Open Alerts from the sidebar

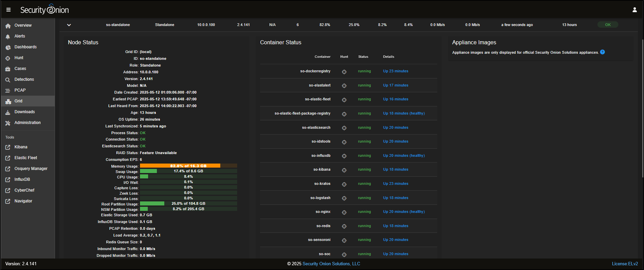coord(20,36)
